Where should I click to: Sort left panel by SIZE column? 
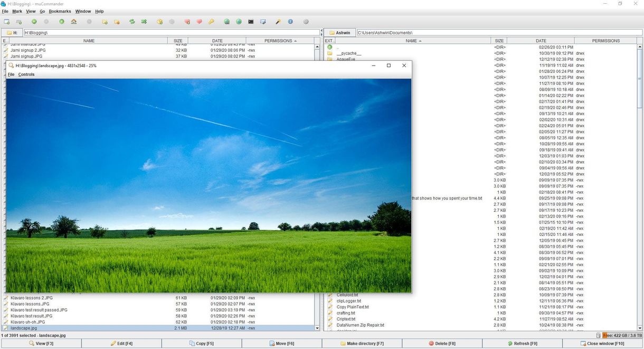tap(178, 41)
